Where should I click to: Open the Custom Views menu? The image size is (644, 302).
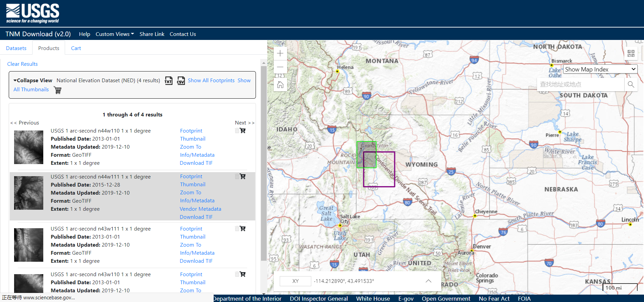115,34
